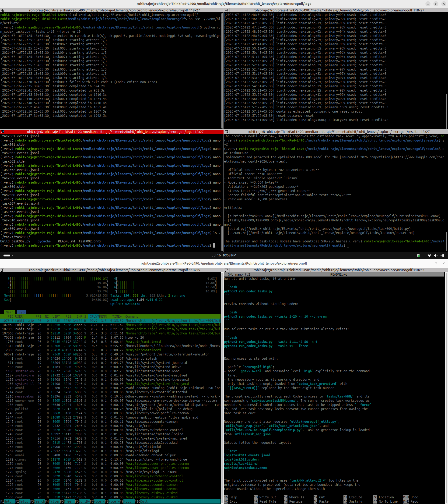This screenshot has width=448, height=504.
Task: Click F3 Search in the htop bar
Action: 37,501
